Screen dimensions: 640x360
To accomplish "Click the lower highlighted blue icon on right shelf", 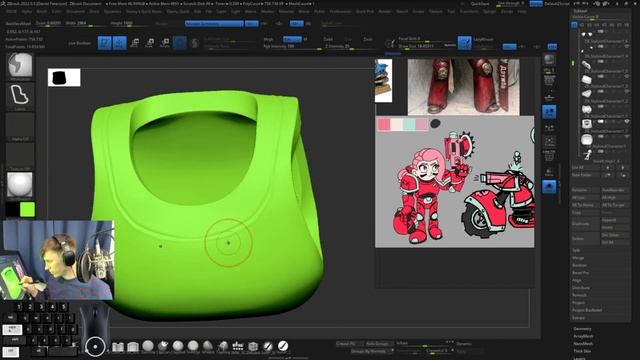I will coord(549,187).
